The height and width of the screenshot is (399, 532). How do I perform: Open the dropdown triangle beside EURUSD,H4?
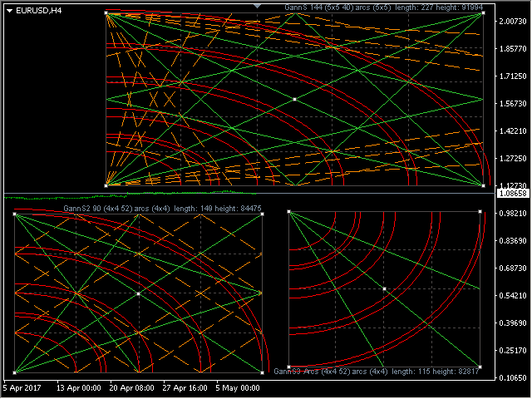pyautogui.click(x=9, y=11)
